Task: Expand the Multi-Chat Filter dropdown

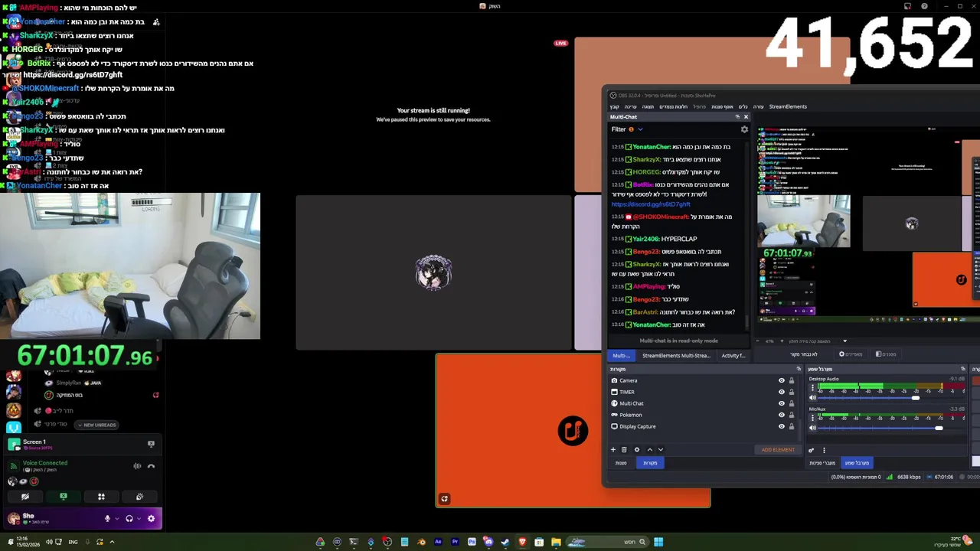Action: tap(640, 129)
